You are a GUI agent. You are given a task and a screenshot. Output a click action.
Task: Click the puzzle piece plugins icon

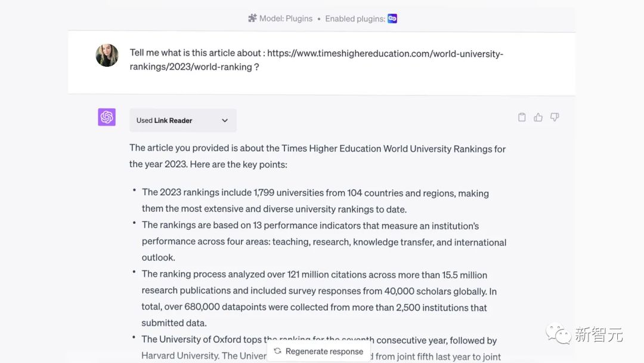(252, 19)
